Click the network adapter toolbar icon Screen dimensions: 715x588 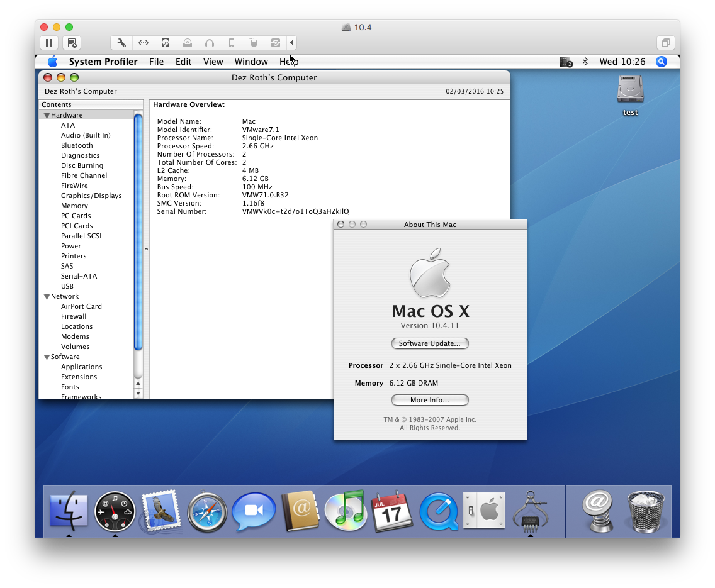pos(144,43)
